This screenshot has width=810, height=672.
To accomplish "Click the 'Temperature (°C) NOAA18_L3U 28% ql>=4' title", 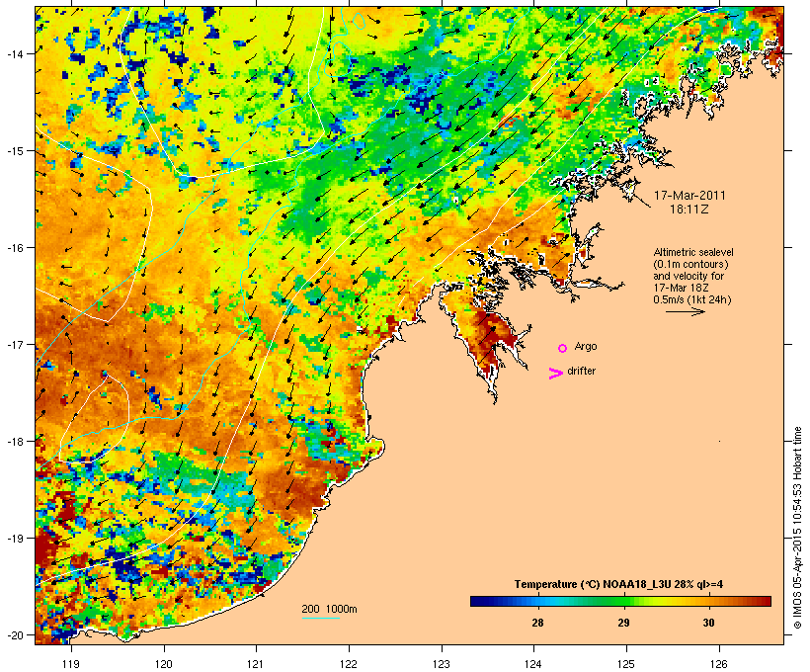I will (618, 585).
